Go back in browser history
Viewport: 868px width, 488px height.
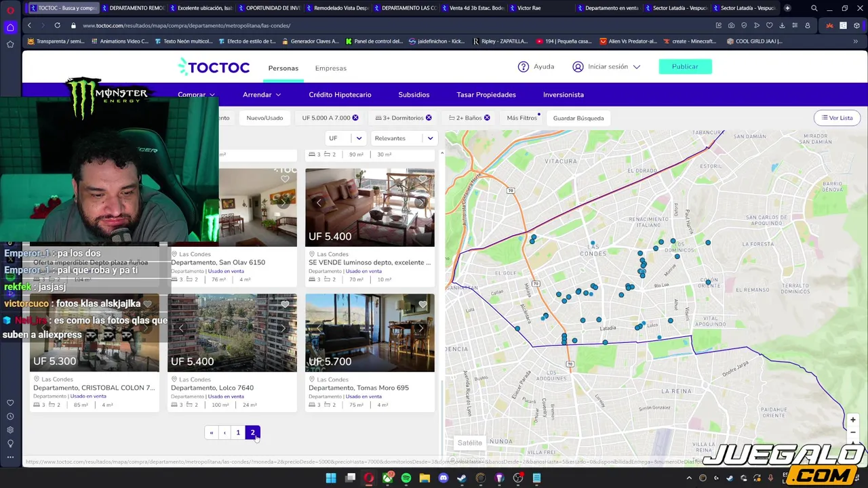(29, 25)
